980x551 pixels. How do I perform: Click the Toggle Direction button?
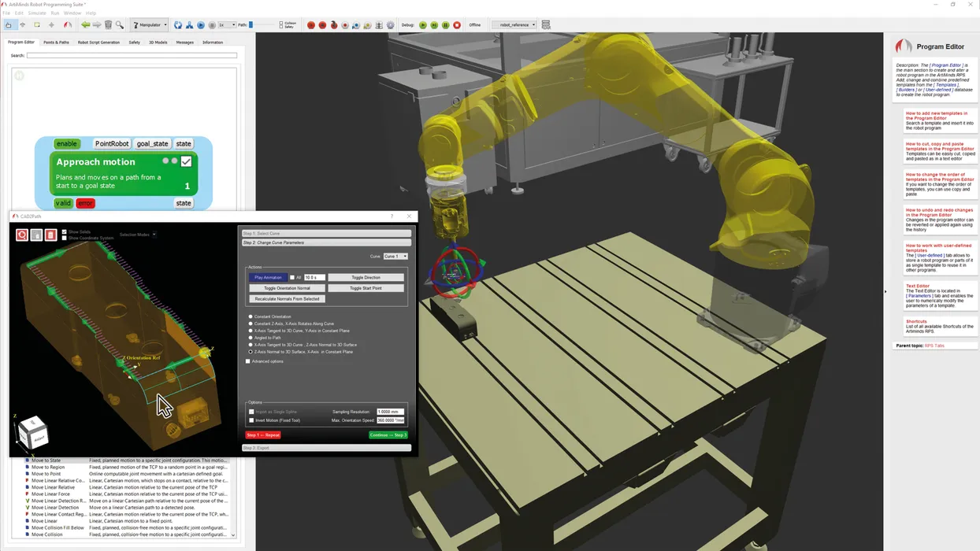366,277
